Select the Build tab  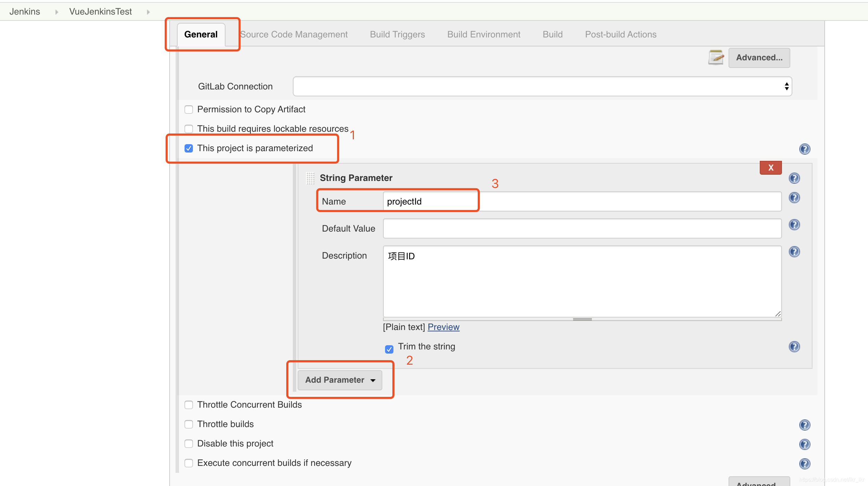(x=552, y=34)
